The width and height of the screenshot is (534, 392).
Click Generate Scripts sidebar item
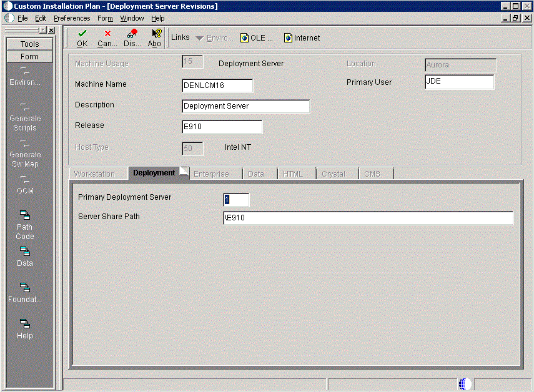pos(25,118)
